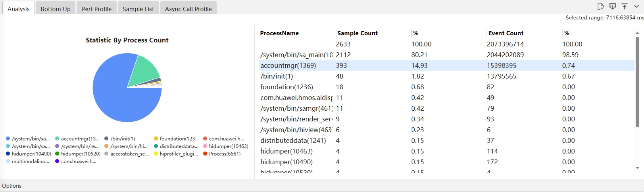The image size is (644, 192).
Task: Click the download-to-tray icon in top toolbar
Action: tap(613, 6)
